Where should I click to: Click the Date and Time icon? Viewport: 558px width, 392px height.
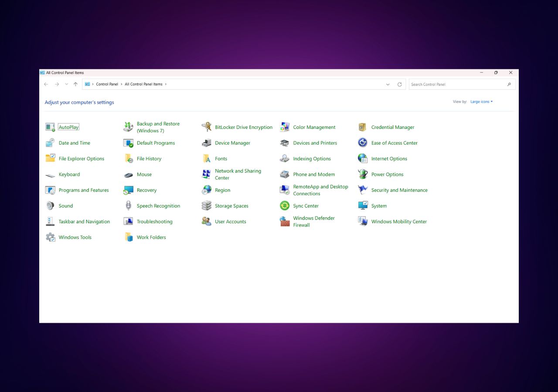click(51, 143)
